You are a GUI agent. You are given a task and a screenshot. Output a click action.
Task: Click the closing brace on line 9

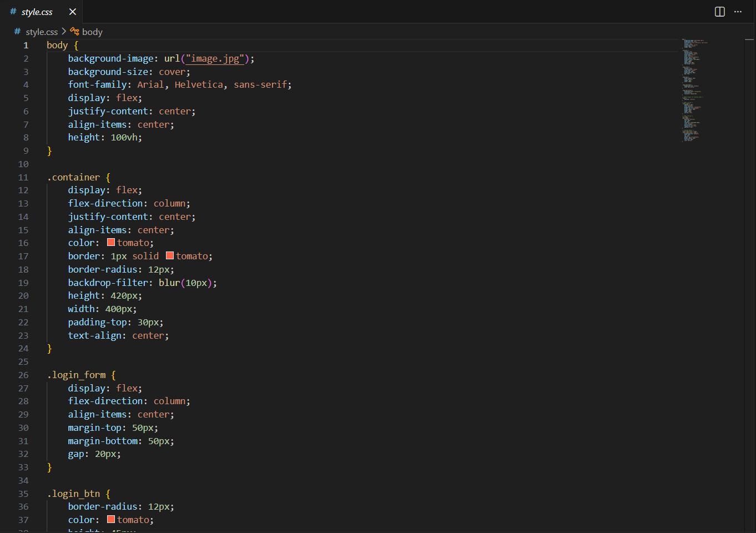tap(49, 151)
